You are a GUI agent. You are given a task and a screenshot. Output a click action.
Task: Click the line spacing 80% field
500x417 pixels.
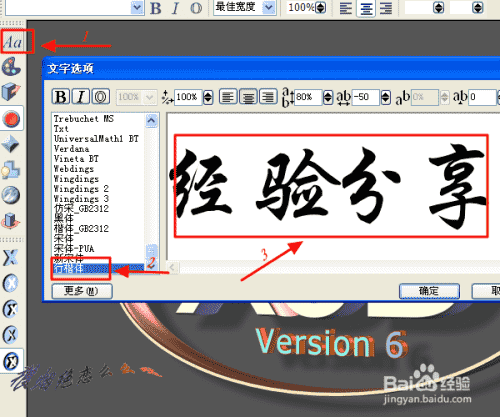click(x=308, y=97)
